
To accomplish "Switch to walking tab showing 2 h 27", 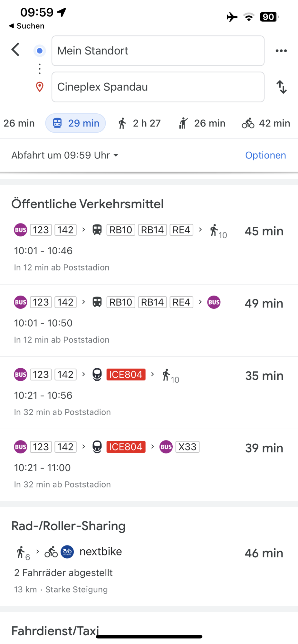I will [139, 123].
